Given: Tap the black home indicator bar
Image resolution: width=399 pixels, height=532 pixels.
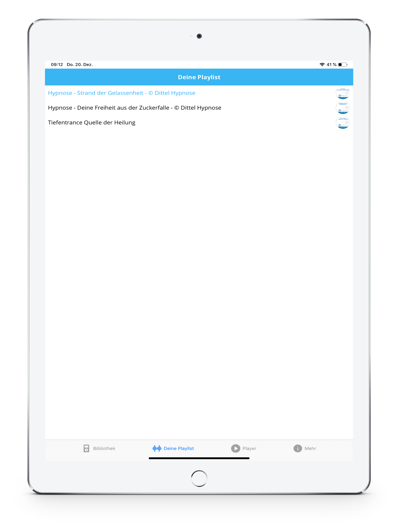Looking at the screenshot, I should click(199, 458).
